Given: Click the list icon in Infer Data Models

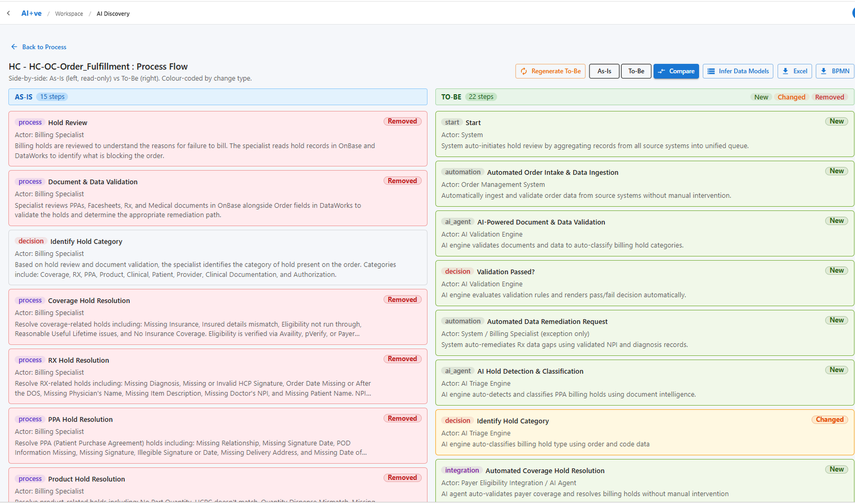Looking at the screenshot, I should click(711, 71).
